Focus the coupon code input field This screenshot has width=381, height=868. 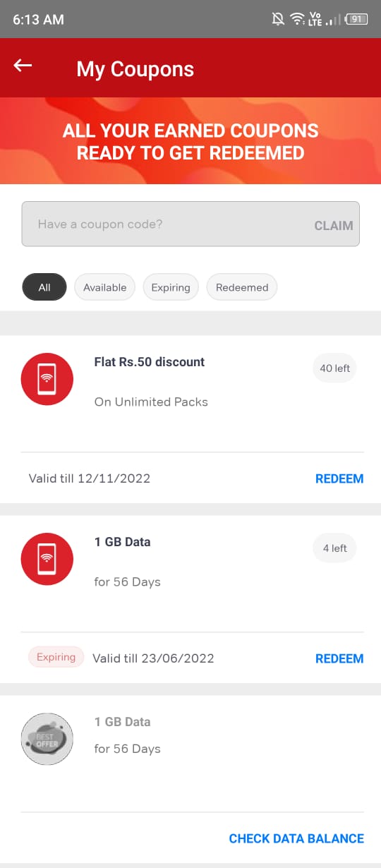[190, 224]
